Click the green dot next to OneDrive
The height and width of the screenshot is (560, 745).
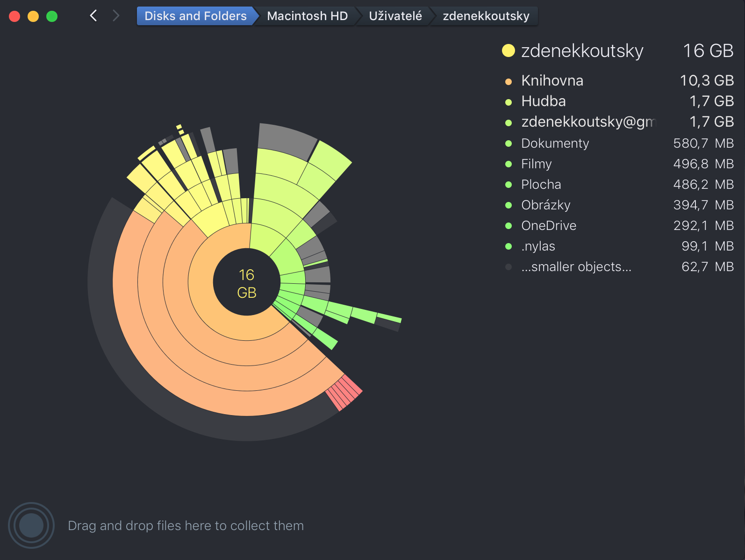coord(509,226)
